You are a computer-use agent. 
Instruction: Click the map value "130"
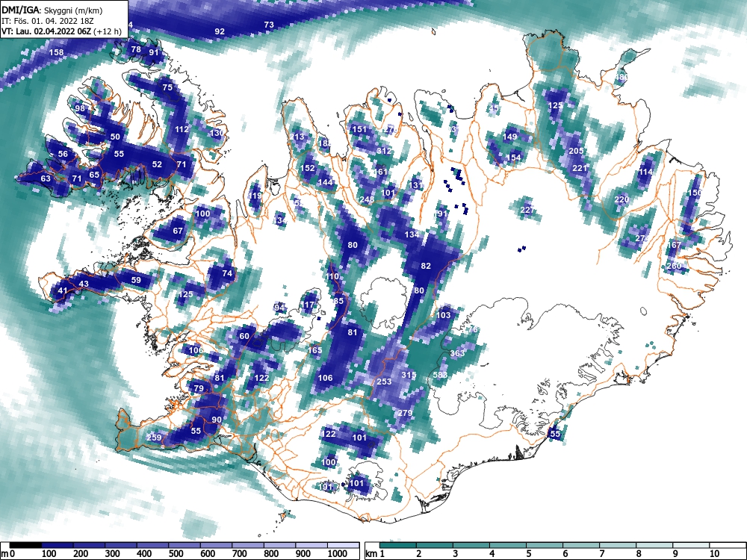click(x=217, y=133)
